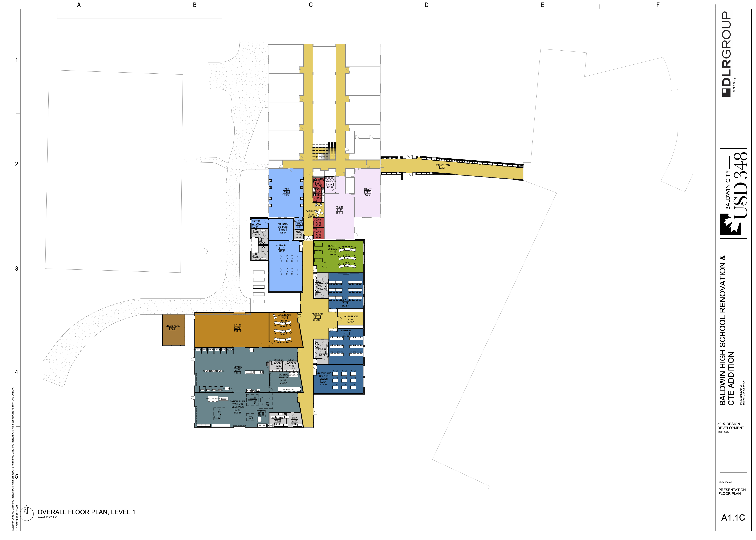Click the WOMENS LOCKERS A129 label

(x=279, y=364)
